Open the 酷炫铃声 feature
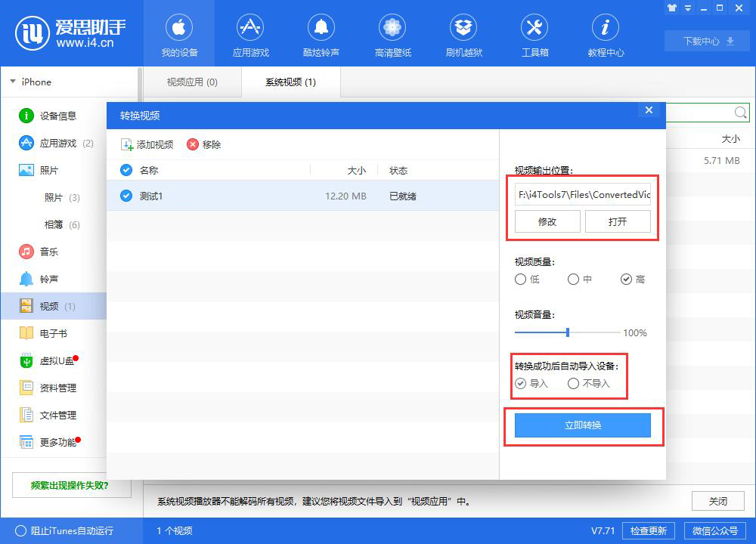 [321, 33]
